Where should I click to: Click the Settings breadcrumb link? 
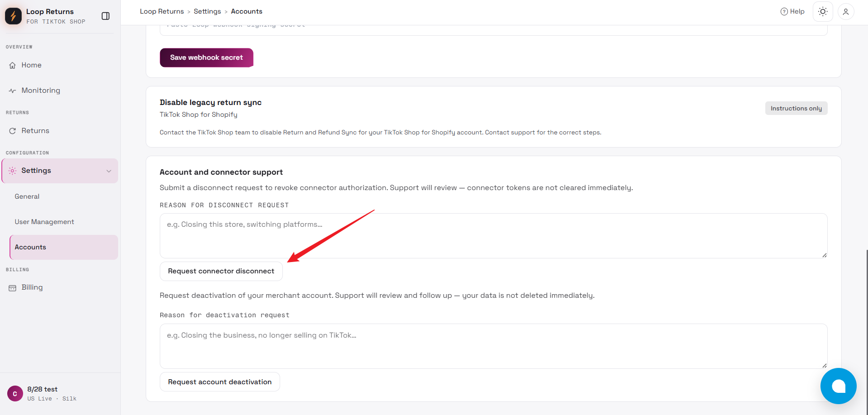207,11
